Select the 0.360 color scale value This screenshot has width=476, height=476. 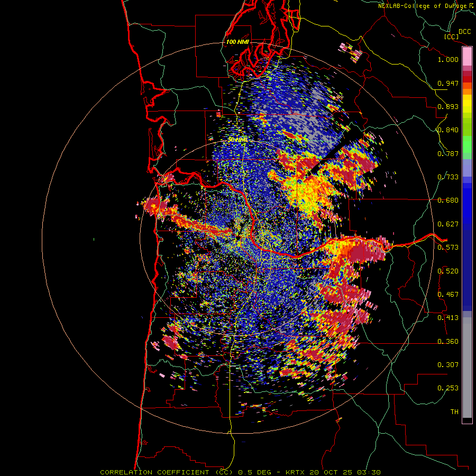pyautogui.click(x=448, y=342)
